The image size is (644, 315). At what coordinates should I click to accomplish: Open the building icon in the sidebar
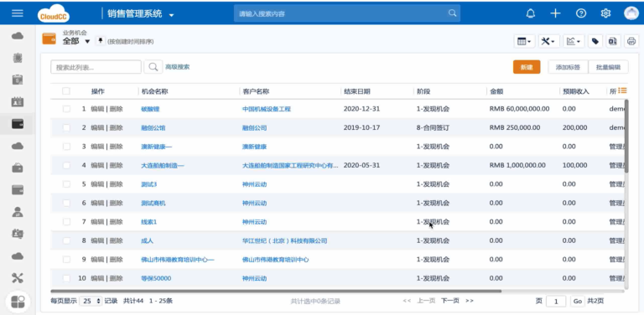pos(18,58)
